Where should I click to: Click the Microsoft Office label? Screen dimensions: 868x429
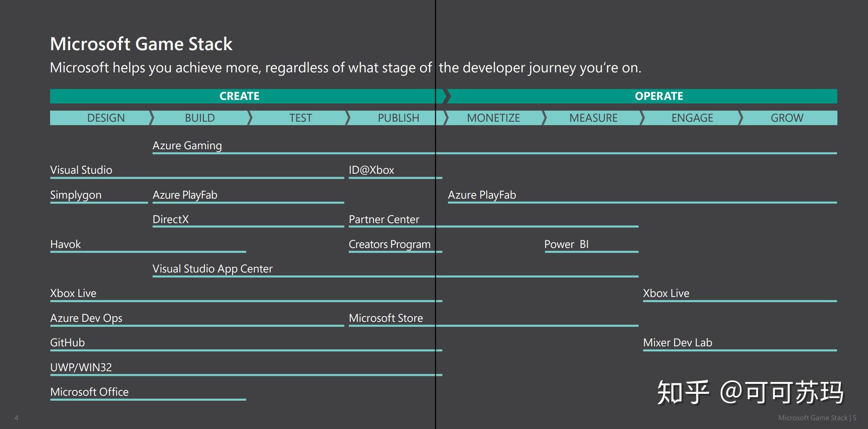89,392
